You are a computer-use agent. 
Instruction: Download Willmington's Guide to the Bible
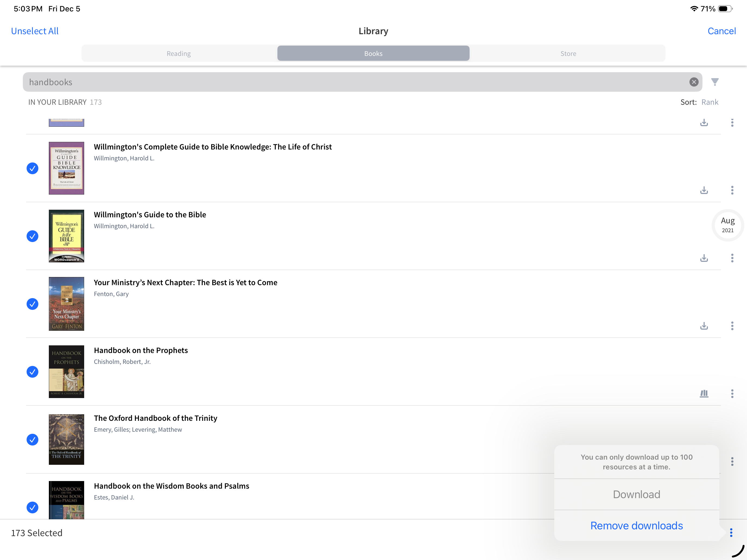tap(704, 258)
